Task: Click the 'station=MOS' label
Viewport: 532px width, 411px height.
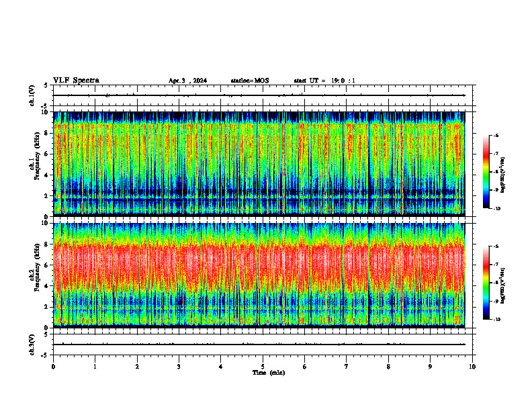Action: [x=250, y=81]
